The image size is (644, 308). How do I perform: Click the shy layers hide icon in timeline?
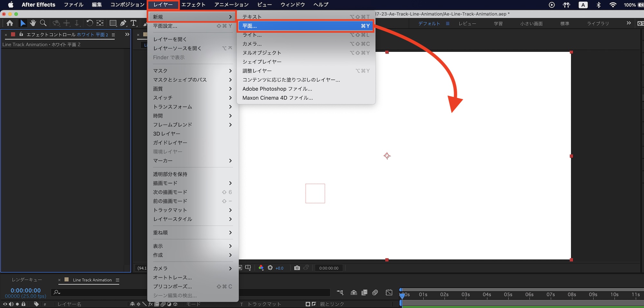point(354,292)
